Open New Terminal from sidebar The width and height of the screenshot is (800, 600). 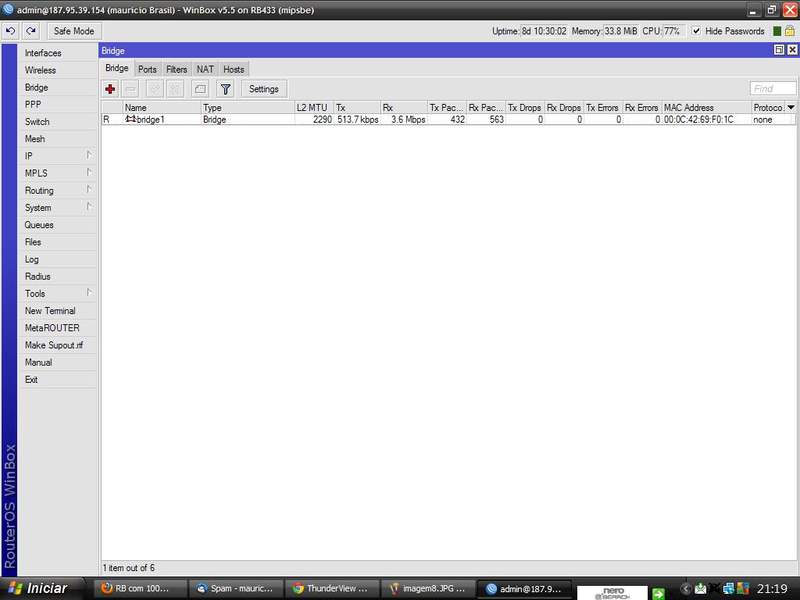click(58, 311)
